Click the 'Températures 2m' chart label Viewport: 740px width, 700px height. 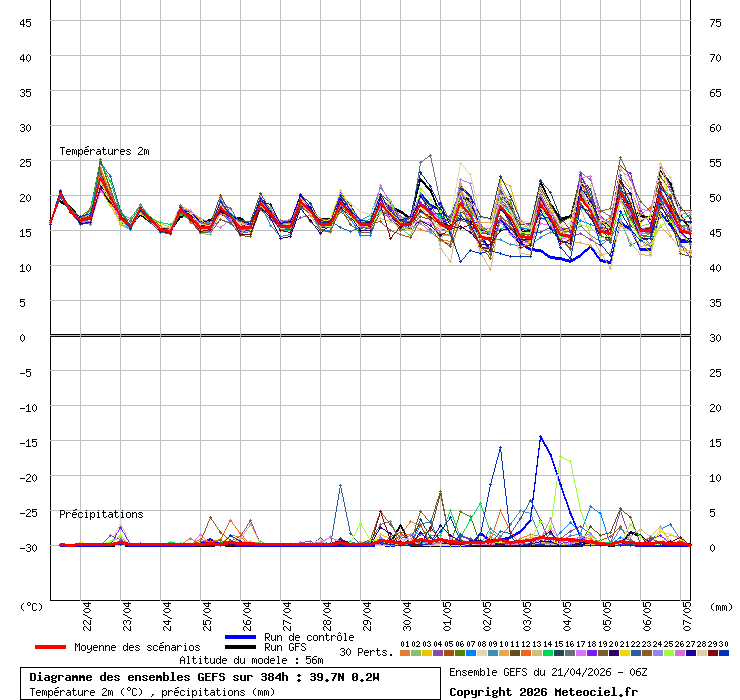pyautogui.click(x=104, y=151)
